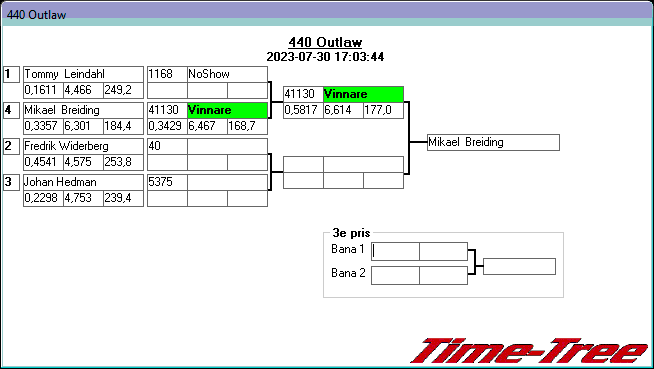Click the NoShow status cell

tap(227, 74)
